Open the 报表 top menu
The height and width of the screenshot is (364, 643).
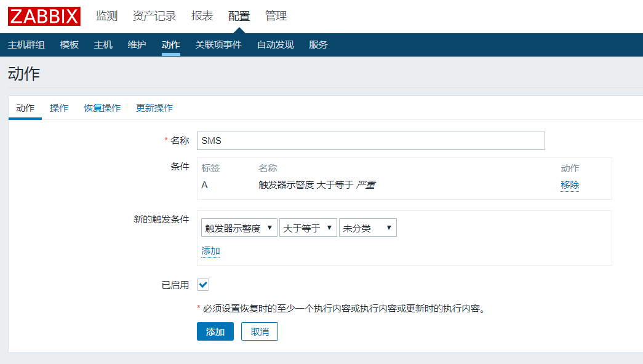click(x=202, y=16)
